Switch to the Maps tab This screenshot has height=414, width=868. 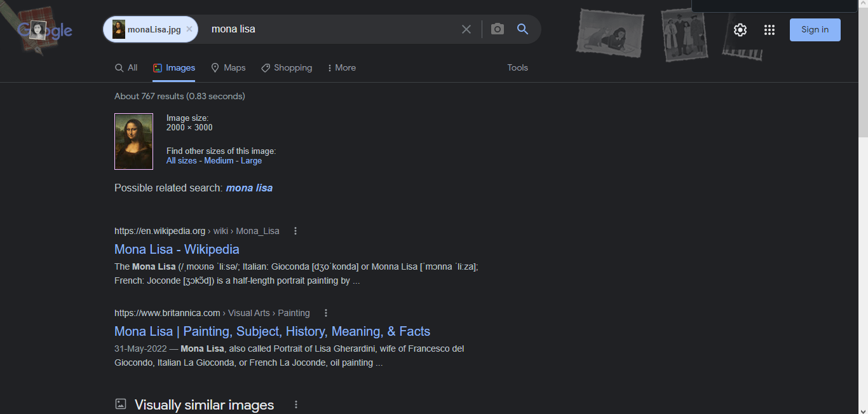point(228,68)
